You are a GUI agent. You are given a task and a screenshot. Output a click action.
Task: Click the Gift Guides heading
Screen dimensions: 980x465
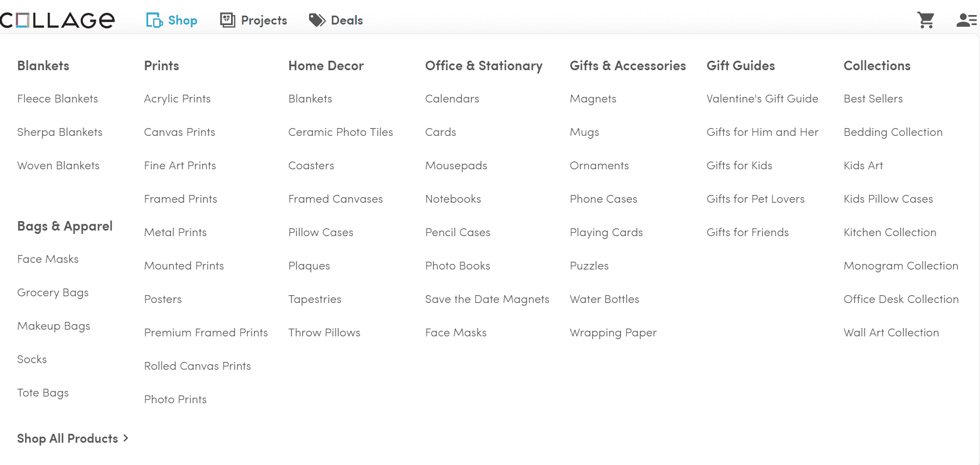(740, 66)
